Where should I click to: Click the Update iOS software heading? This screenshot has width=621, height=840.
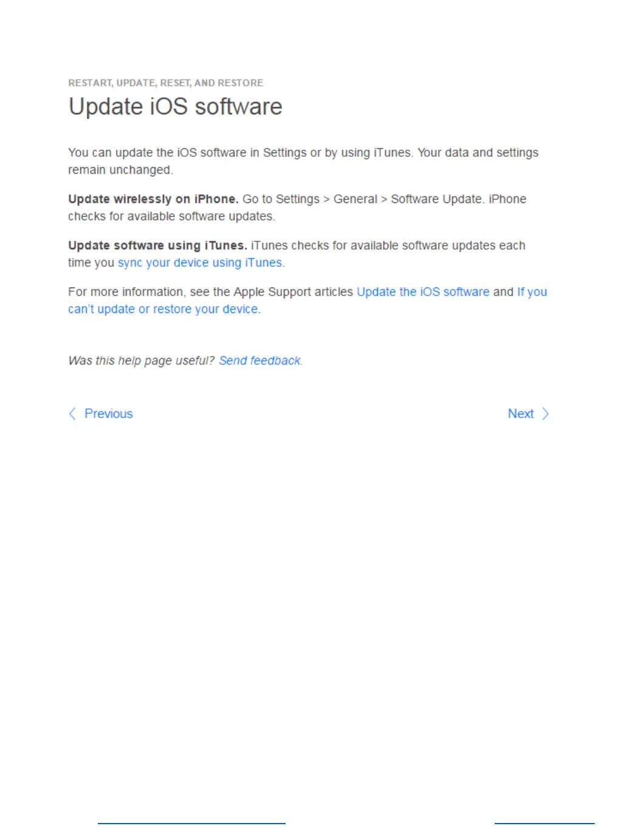176,106
